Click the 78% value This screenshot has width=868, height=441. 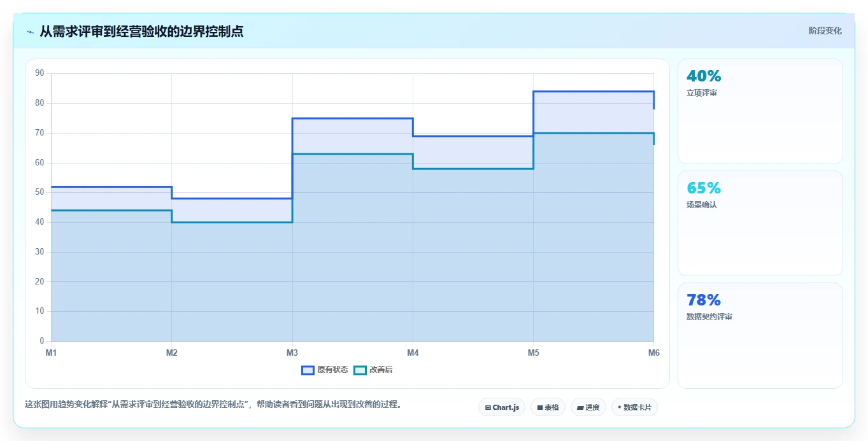pyautogui.click(x=704, y=300)
